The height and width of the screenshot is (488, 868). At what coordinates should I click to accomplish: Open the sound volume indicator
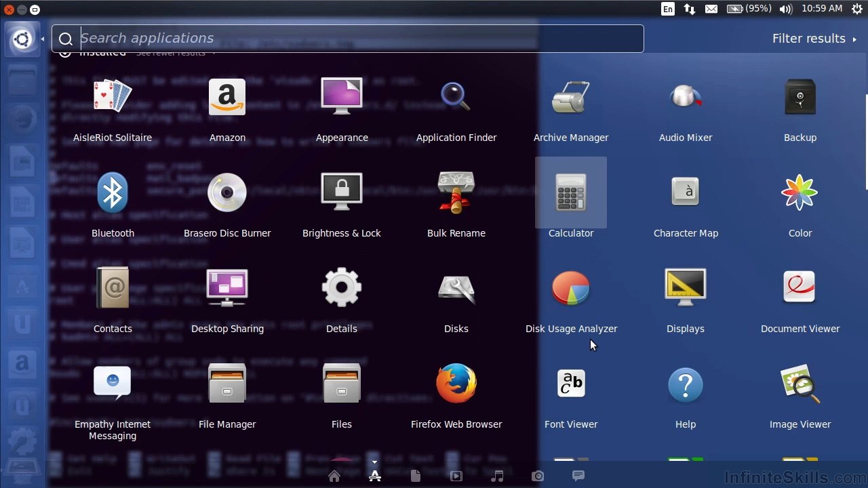coord(786,9)
